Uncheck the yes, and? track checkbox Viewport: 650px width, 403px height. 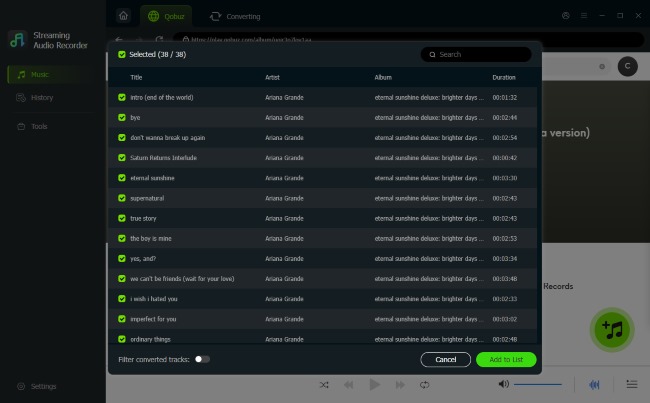click(x=121, y=258)
